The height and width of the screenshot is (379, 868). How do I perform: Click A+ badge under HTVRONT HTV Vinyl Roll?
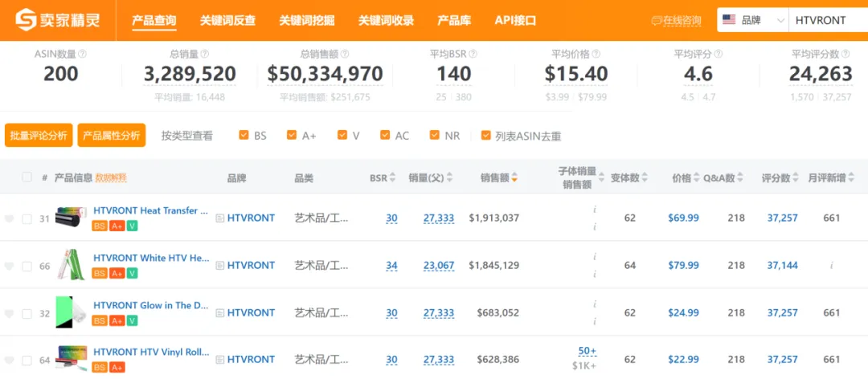[x=117, y=368]
